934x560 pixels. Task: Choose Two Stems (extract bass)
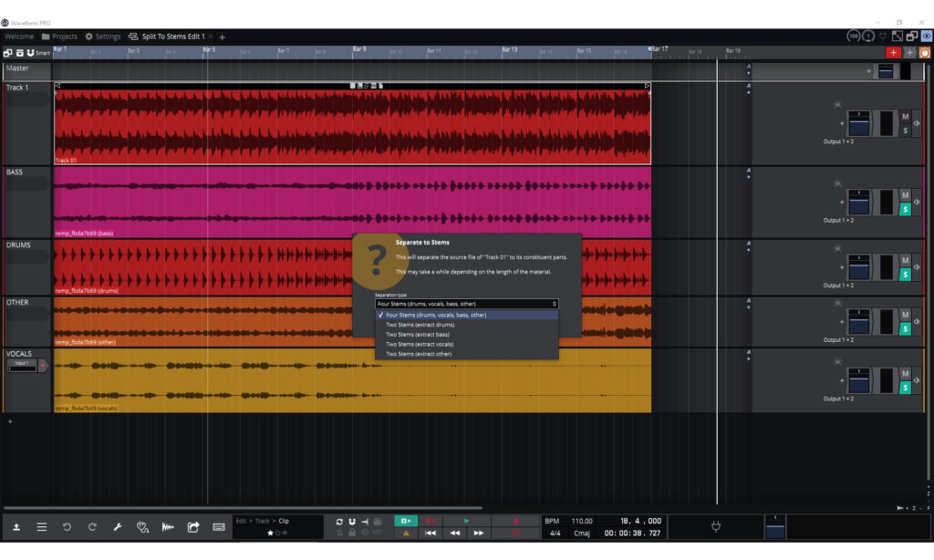click(466, 334)
